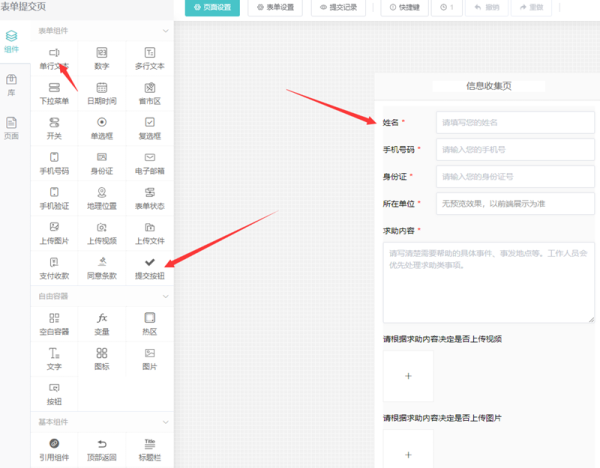Select the 热区 component
The width and height of the screenshot is (600, 468).
[150, 324]
